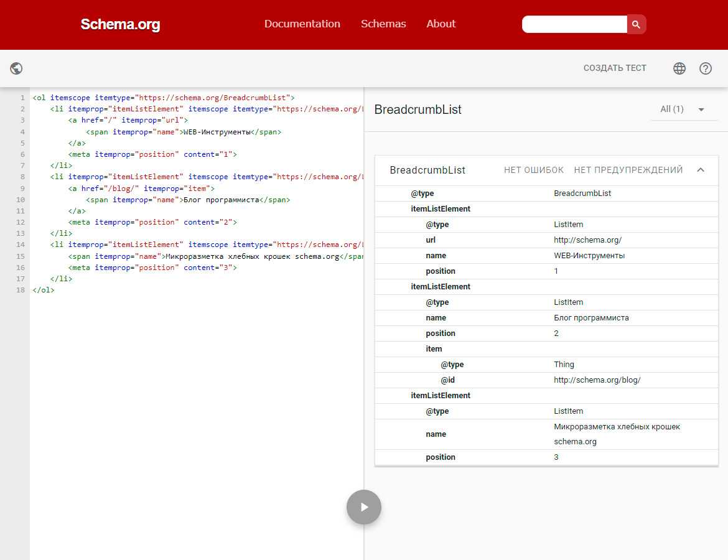Click НЕТ ОШИБОК status label
728x560 pixels.
coord(534,170)
